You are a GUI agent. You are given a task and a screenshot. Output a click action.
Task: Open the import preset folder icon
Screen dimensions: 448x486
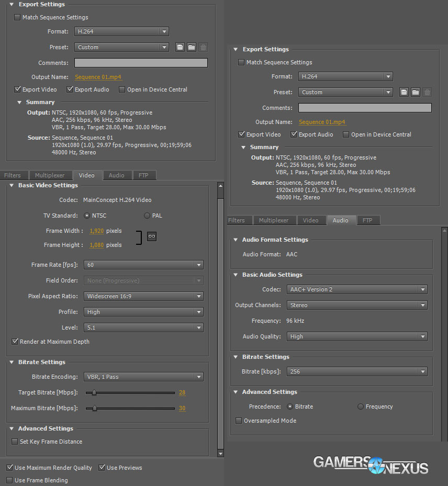pos(191,47)
